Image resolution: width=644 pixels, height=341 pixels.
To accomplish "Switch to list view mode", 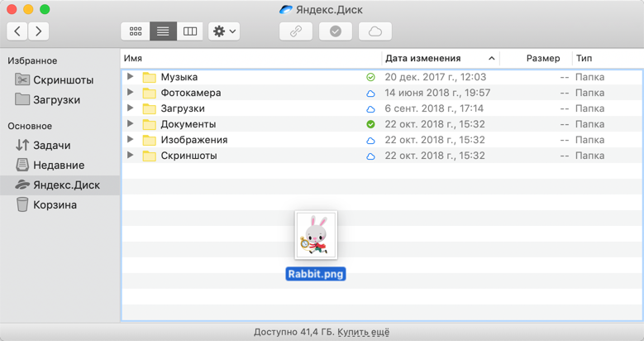I will tap(163, 31).
